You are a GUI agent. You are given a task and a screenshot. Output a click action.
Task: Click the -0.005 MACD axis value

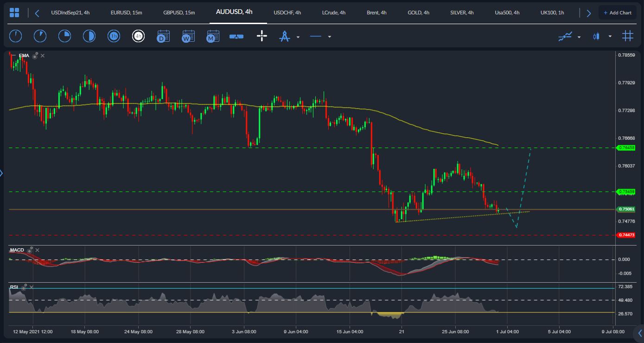pyautogui.click(x=625, y=273)
